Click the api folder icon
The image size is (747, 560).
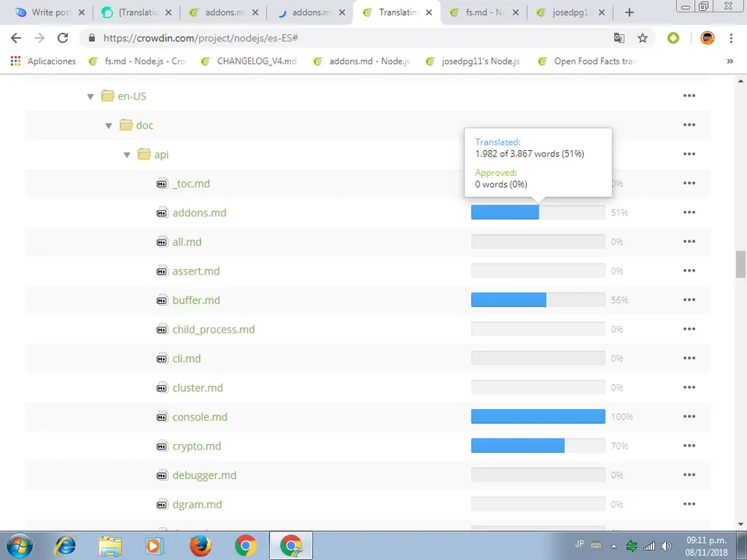coord(144,154)
